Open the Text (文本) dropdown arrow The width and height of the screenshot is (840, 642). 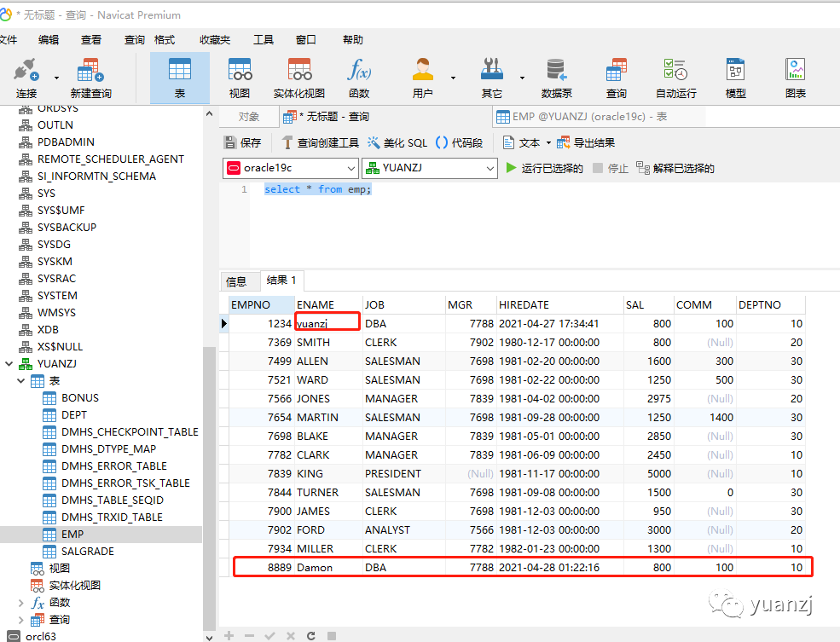[x=548, y=143]
